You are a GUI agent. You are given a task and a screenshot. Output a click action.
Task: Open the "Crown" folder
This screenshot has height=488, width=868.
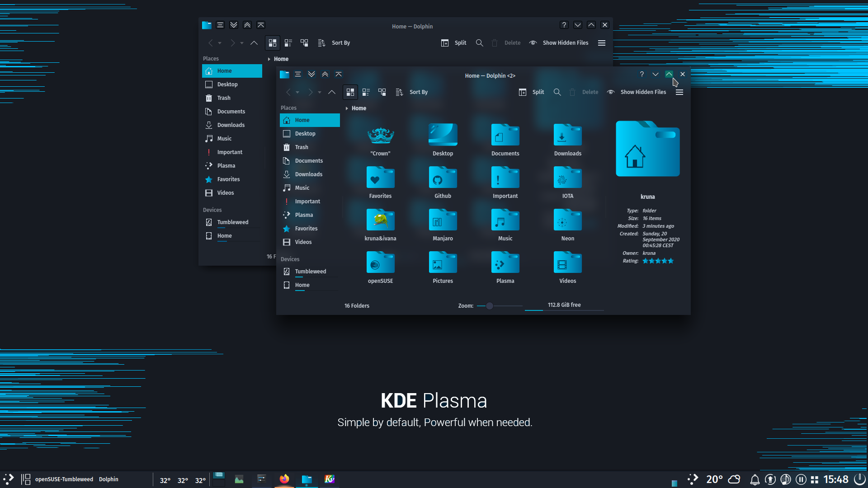point(380,141)
